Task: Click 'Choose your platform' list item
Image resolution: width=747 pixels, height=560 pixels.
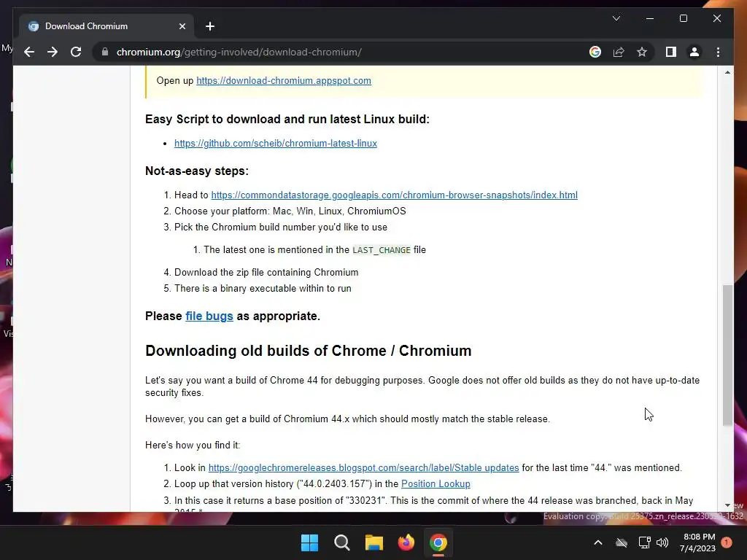Action: [x=290, y=211]
